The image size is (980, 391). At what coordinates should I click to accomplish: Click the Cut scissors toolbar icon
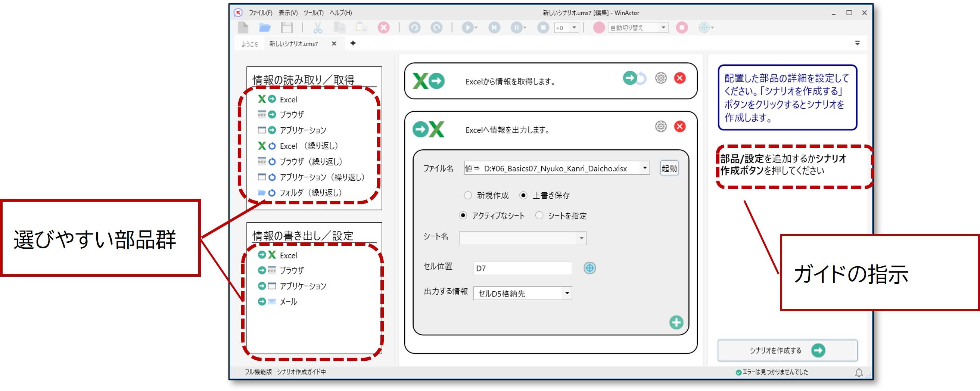coord(318,27)
